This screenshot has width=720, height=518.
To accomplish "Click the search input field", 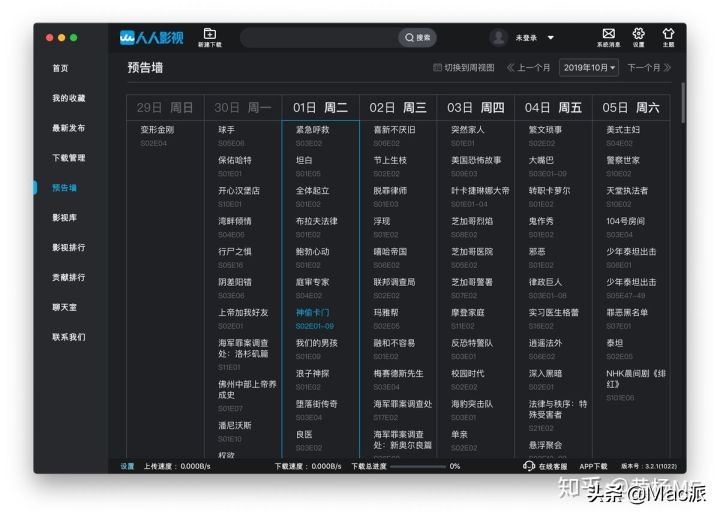I will [319, 38].
